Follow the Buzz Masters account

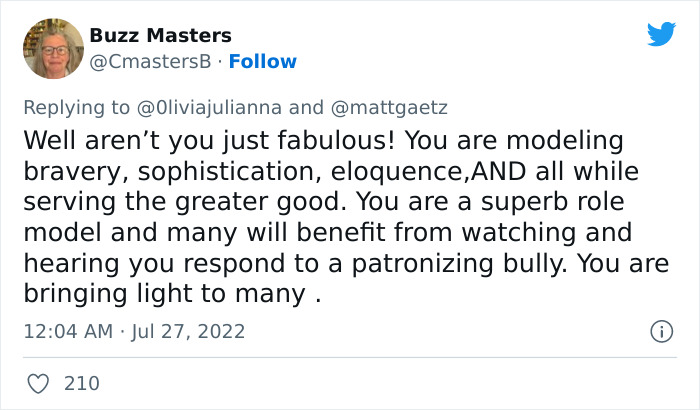click(x=263, y=62)
